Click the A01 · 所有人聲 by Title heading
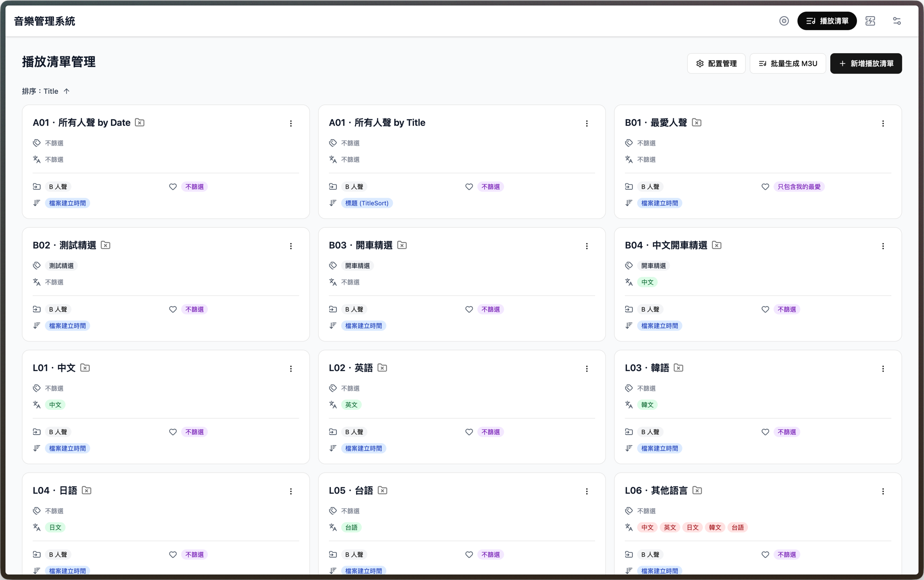The height and width of the screenshot is (580, 924). pos(377,122)
